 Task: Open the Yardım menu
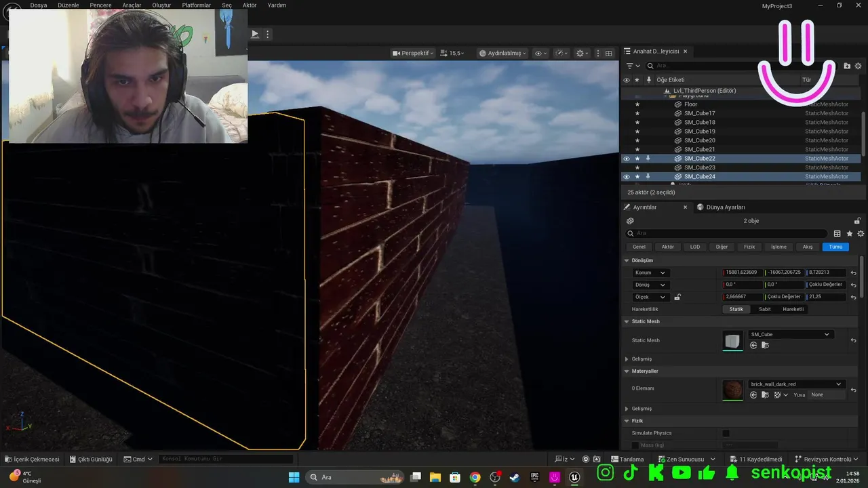point(277,5)
